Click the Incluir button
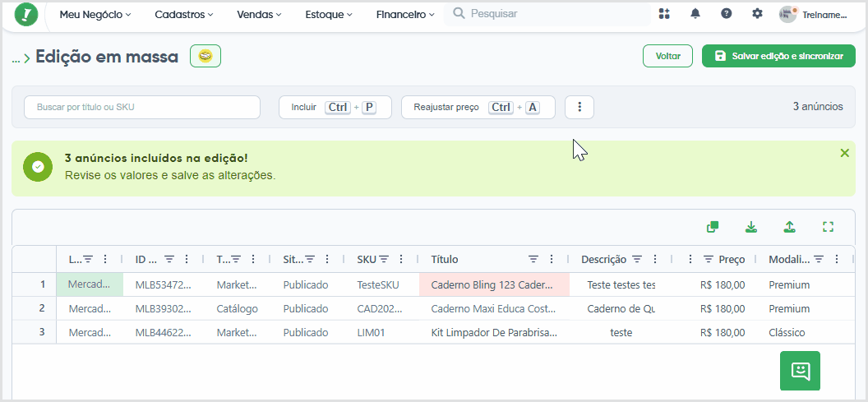The height and width of the screenshot is (402, 868). [335, 108]
